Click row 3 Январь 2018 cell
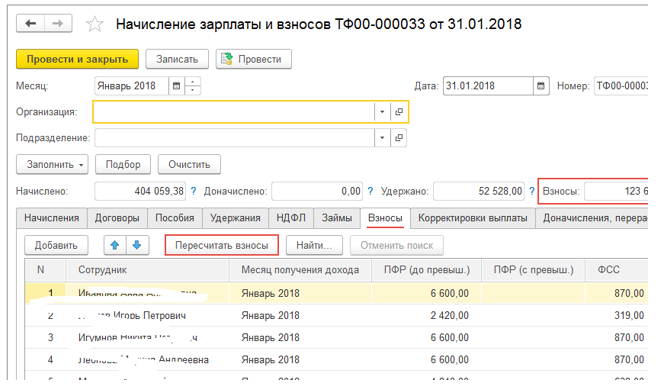Screen dimensions: 658x389 point(300,337)
